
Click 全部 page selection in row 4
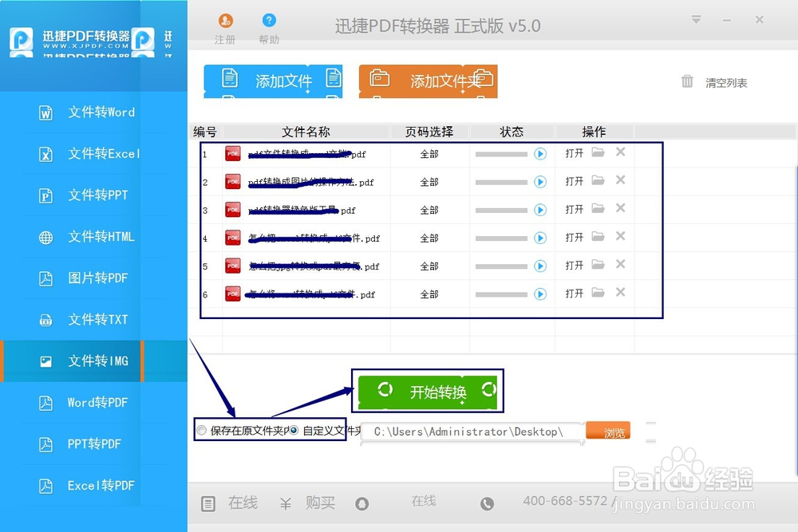click(429, 238)
